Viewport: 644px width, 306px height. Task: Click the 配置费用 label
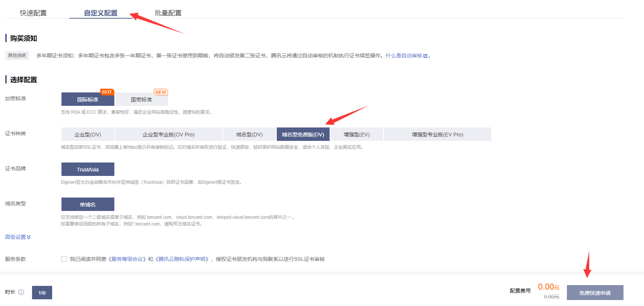tap(520, 291)
